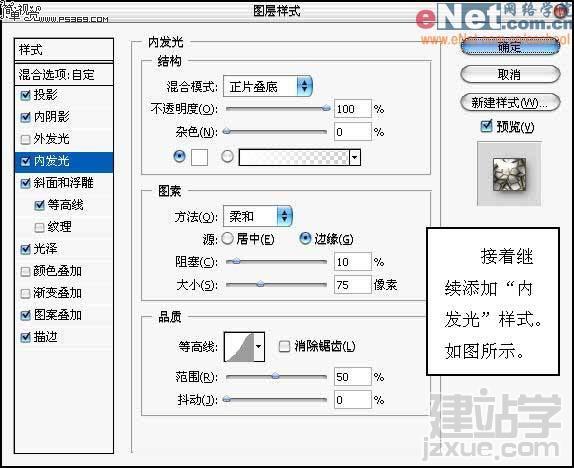Viewport: 574px width, 468px height.
Task: Click the white glow color swatch
Action: click(x=200, y=157)
